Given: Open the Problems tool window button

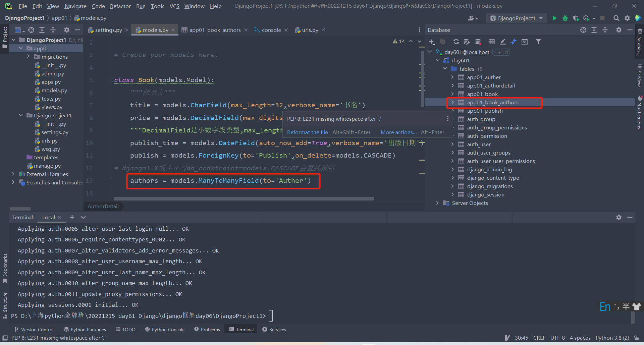Looking at the screenshot, I should point(207,330).
